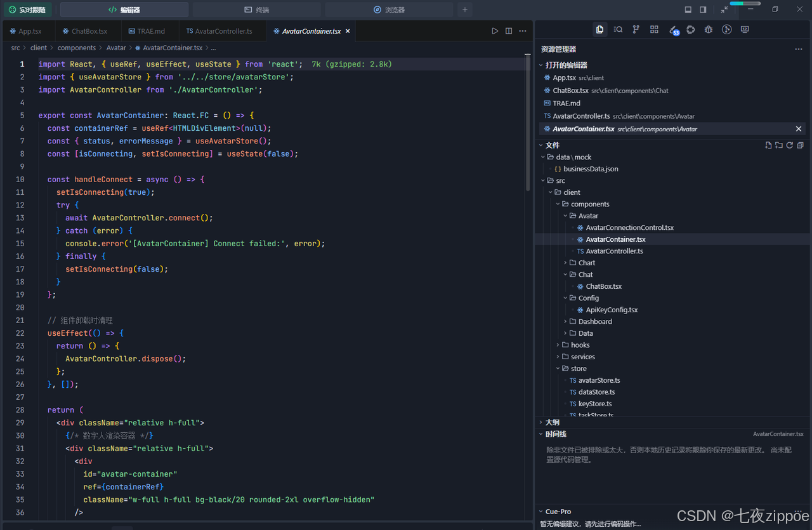Toggle the side panel layout icon
The height and width of the screenshot is (530, 812).
(x=703, y=10)
